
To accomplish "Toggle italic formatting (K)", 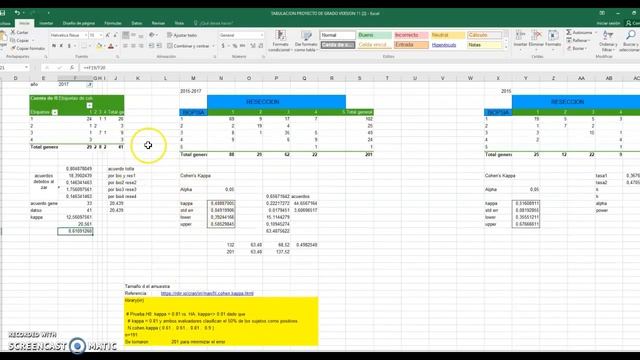I will [x=61, y=46].
